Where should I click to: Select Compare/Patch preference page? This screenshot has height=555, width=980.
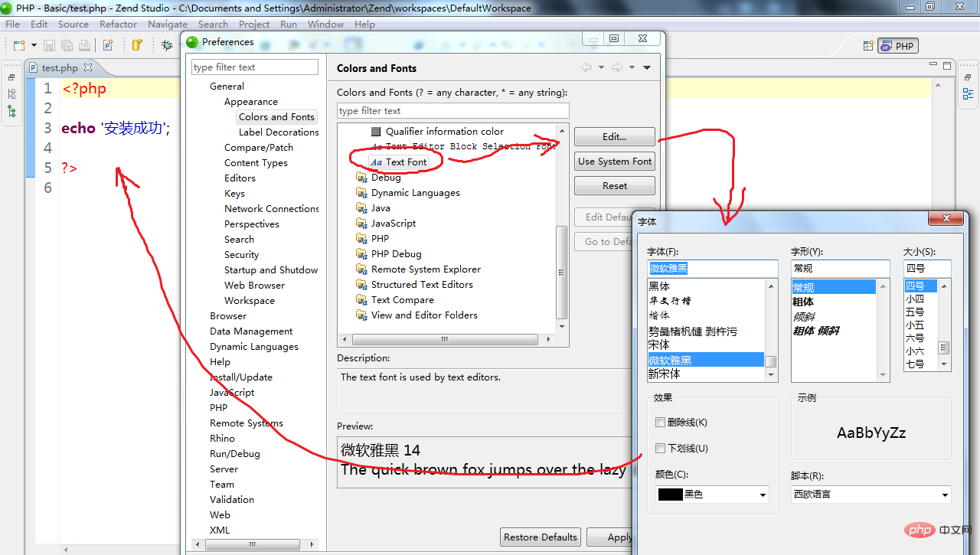259,148
